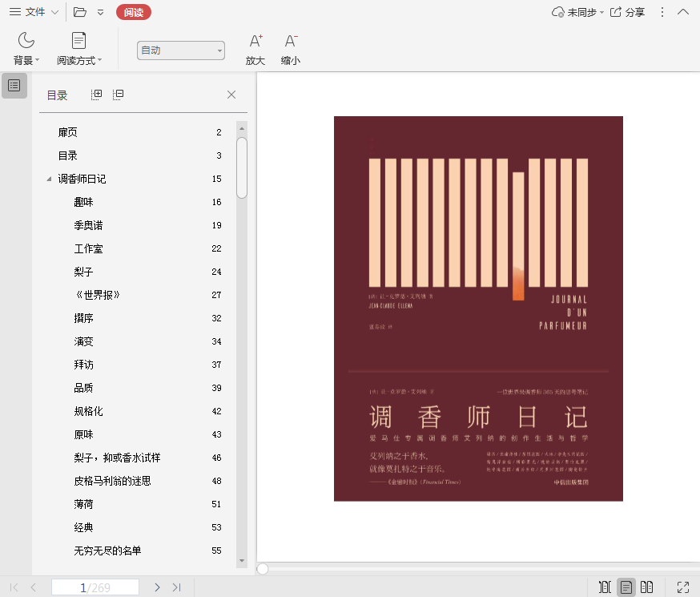Image resolution: width=700 pixels, height=597 pixels.
Task: Open the folder icon in top bar
Action: [x=79, y=12]
